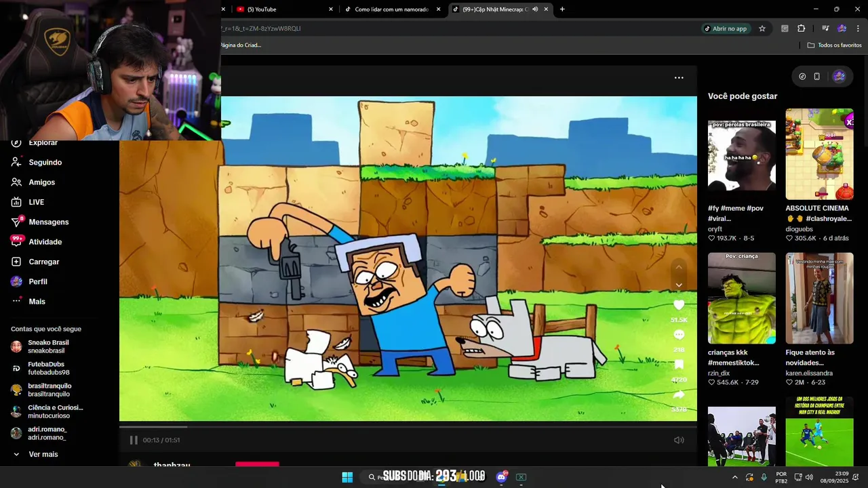Screen dimensions: 868x488
Task: Open browser extensions puzzle icon
Action: tap(802, 28)
